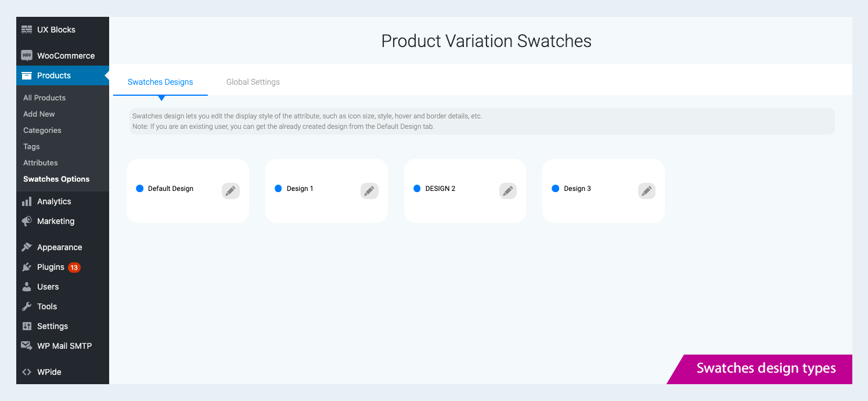This screenshot has width=868, height=401.
Task: Click the Appearance paintbrush icon
Action: [27, 247]
